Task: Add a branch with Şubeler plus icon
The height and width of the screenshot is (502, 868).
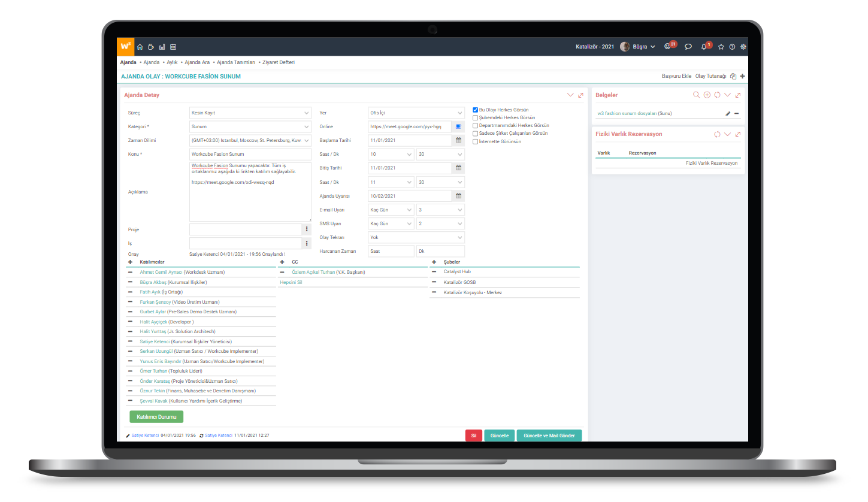Action: coord(434,262)
